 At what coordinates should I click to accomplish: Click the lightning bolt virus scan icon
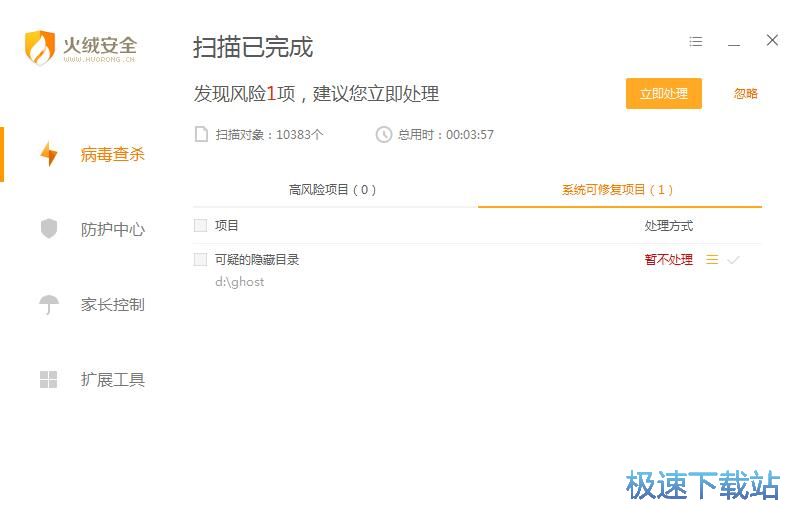pos(49,154)
